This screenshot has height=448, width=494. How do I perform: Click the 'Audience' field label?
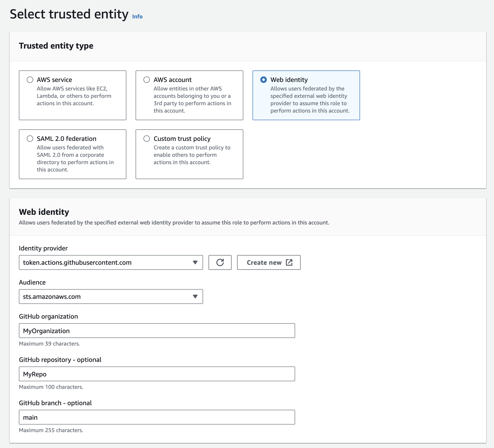point(32,282)
